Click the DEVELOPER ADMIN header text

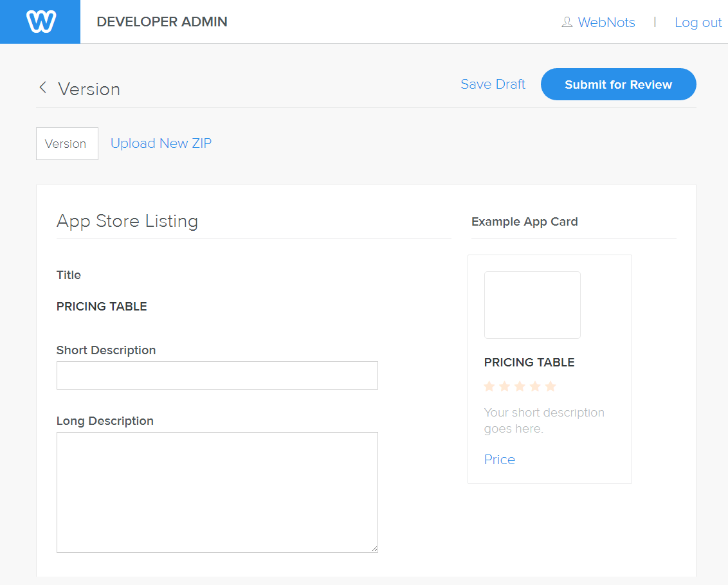point(161,22)
